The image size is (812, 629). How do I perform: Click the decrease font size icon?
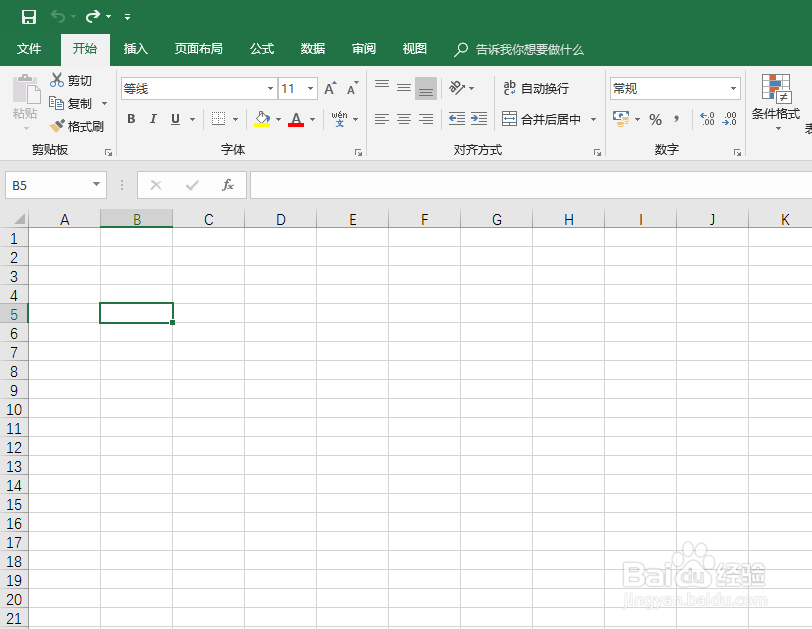pos(353,89)
